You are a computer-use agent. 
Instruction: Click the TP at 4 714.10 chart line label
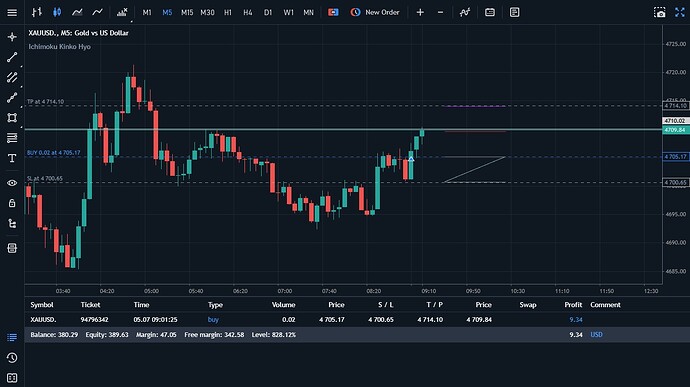click(x=45, y=102)
